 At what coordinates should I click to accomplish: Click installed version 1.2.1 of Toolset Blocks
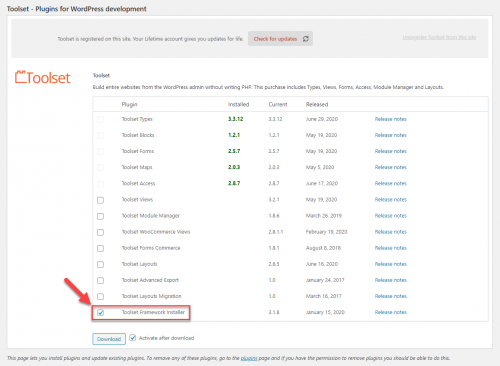point(234,135)
